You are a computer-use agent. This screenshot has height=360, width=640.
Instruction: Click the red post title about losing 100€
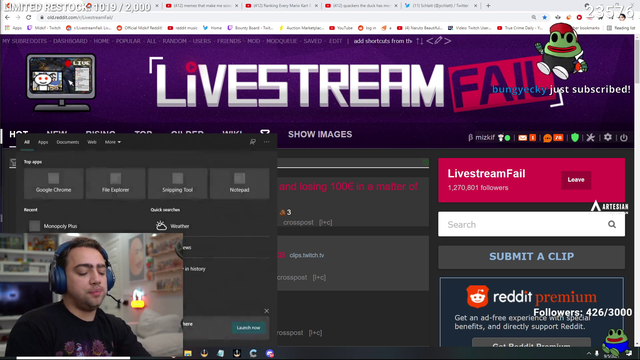348,187
